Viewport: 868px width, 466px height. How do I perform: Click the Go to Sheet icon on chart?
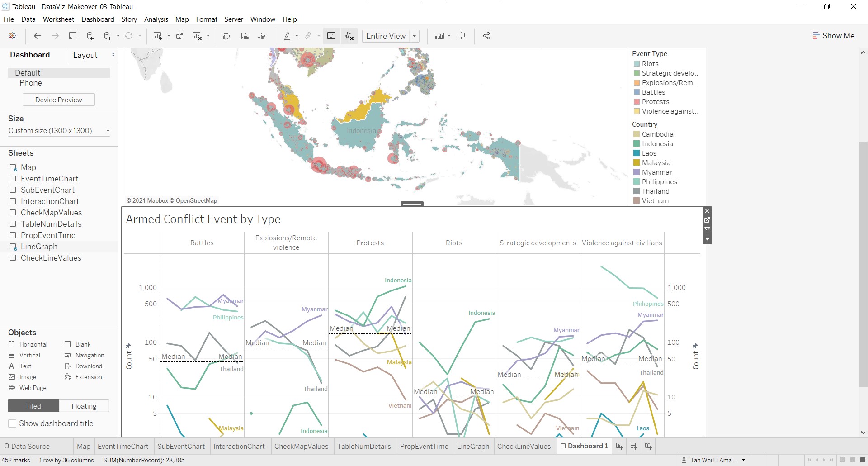[707, 220]
